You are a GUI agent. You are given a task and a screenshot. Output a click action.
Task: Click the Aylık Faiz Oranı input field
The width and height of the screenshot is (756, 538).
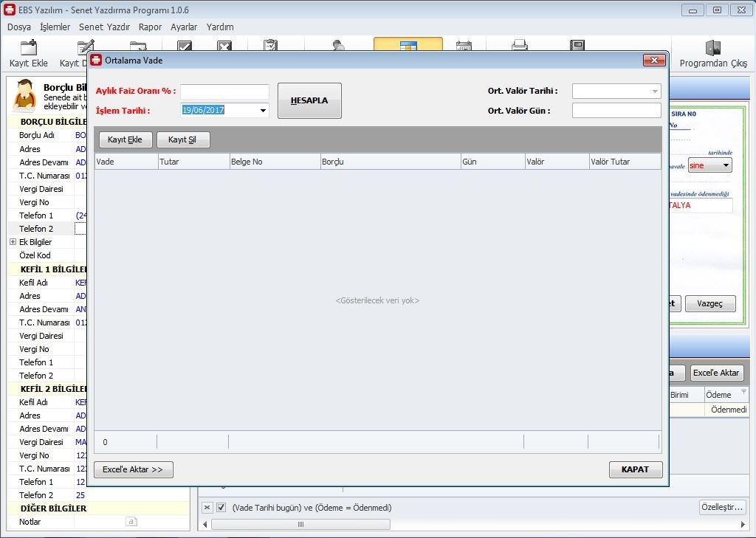pyautogui.click(x=224, y=92)
